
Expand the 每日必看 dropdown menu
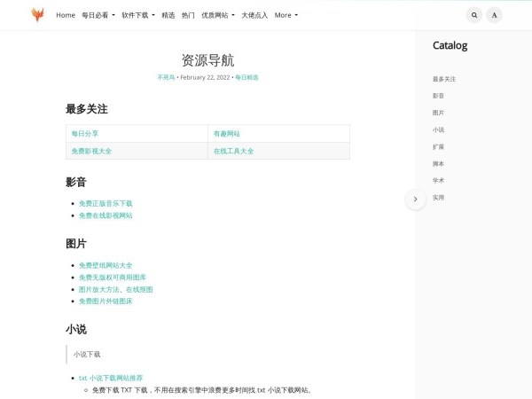point(99,15)
